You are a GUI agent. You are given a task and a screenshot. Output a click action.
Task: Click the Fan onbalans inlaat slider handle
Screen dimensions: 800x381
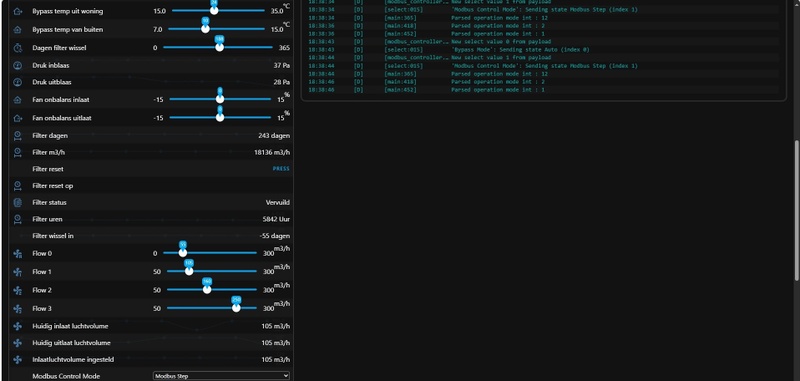tap(220, 99)
